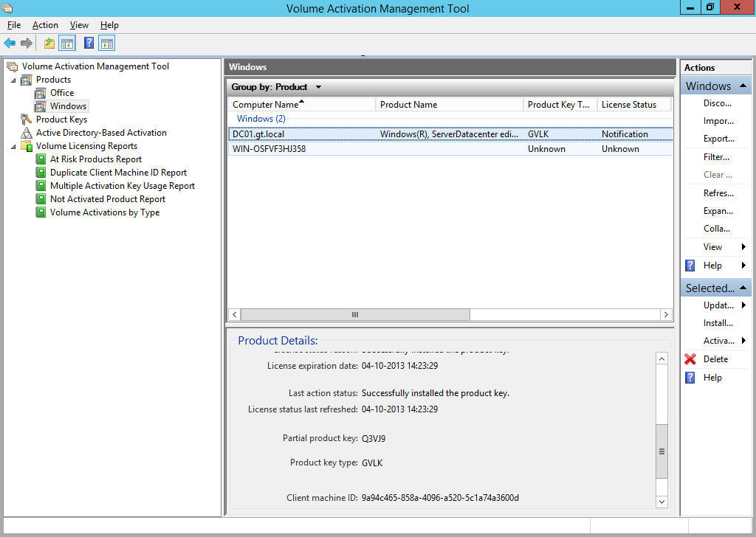Image resolution: width=756 pixels, height=537 pixels.
Task: Click the Office product icon
Action: 41,93
